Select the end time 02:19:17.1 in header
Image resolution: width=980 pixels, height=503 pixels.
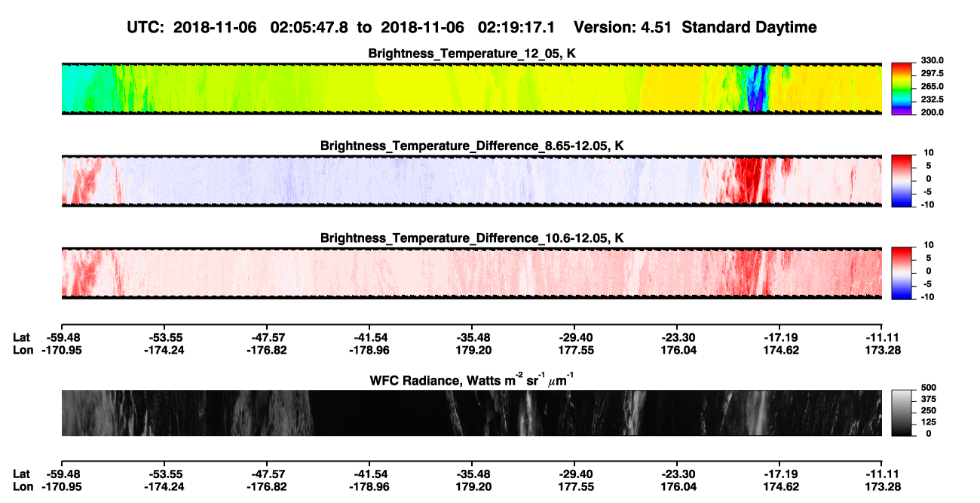516,27
